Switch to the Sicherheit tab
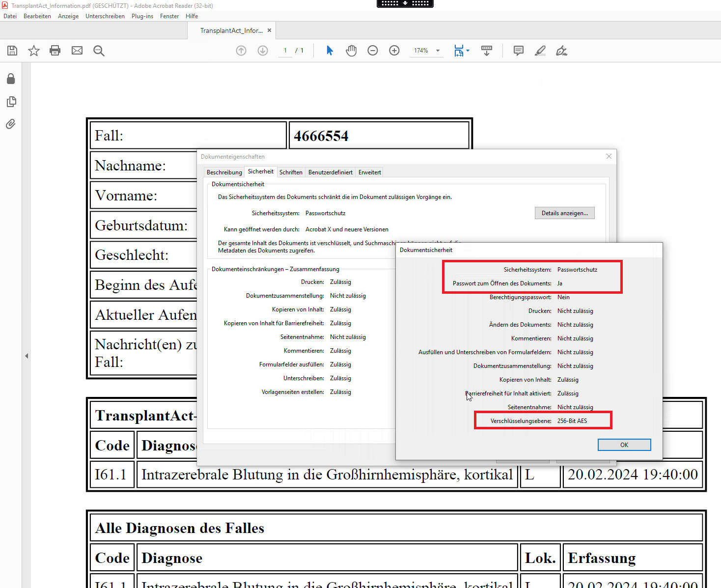The width and height of the screenshot is (721, 588). [x=261, y=171]
